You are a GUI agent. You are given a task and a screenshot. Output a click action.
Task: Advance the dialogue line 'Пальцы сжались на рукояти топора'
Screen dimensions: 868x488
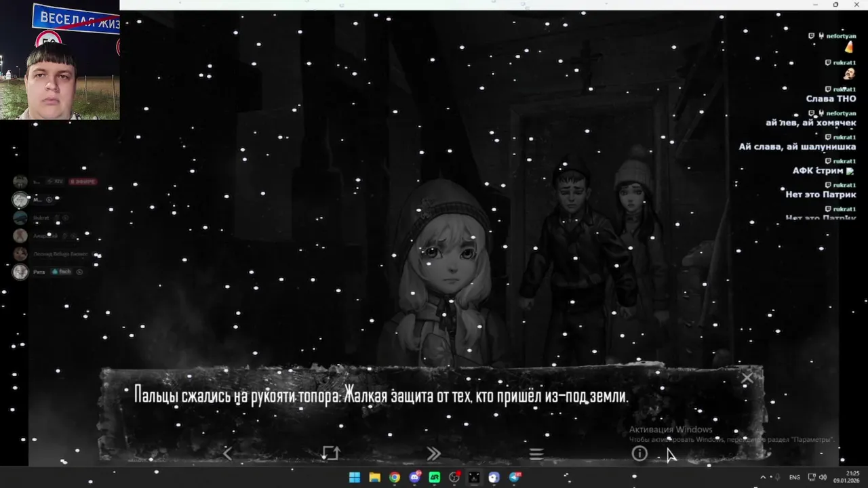click(x=381, y=395)
